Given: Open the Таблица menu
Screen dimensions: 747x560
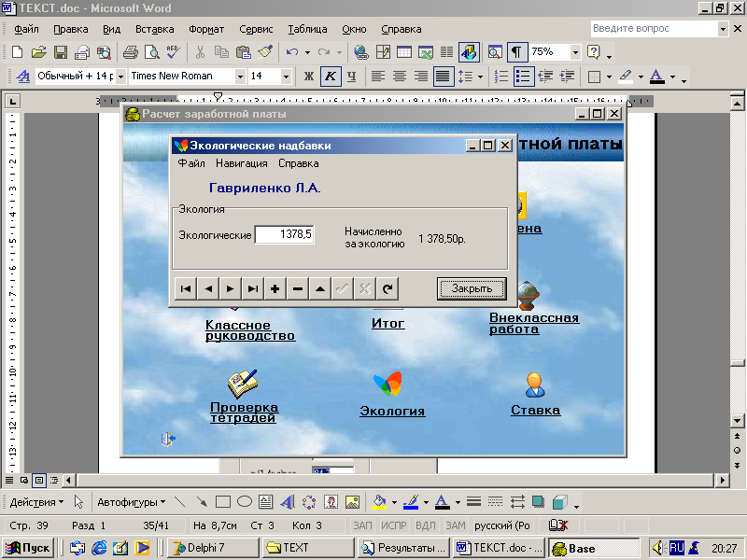Looking at the screenshot, I should point(307,29).
